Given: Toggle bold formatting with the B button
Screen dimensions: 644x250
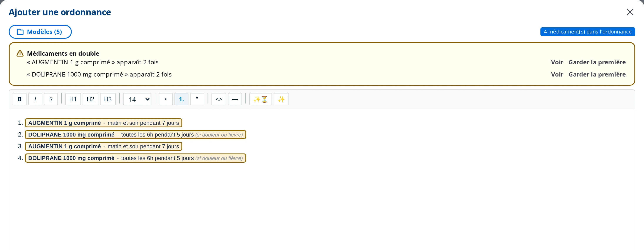Looking at the screenshot, I should 20,99.
